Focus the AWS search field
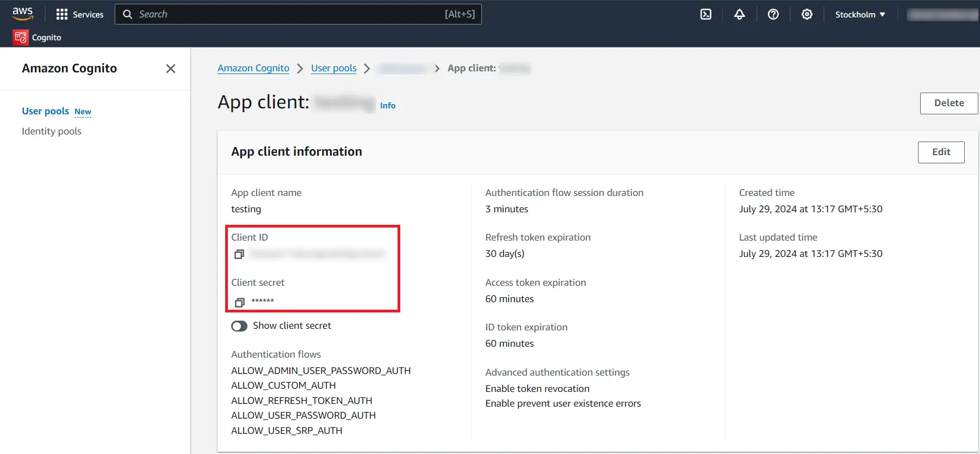The width and height of the screenshot is (980, 454). (x=298, y=14)
